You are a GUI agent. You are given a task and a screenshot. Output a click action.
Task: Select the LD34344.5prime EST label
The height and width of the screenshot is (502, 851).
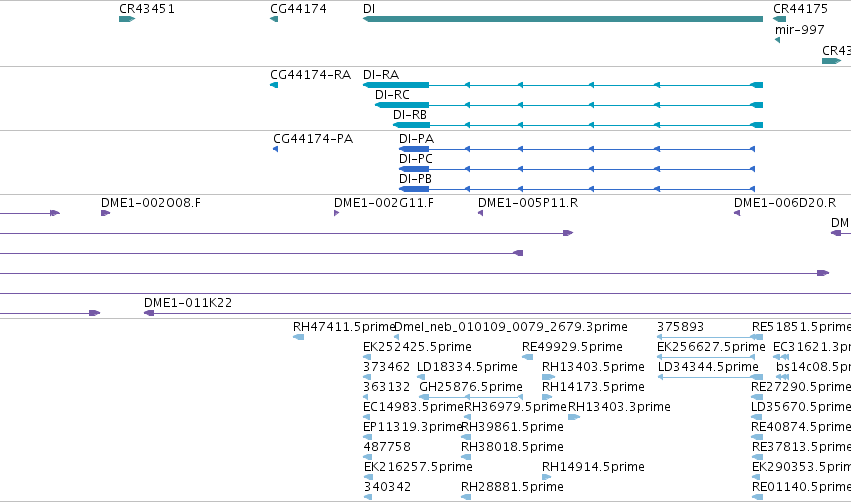coord(708,366)
